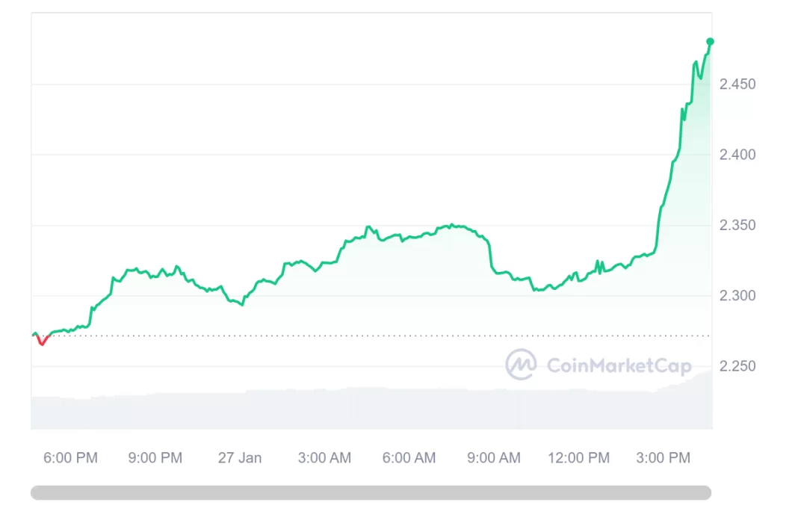Click the 2.350 price axis label
Screen dimensions: 798x532
click(737, 226)
